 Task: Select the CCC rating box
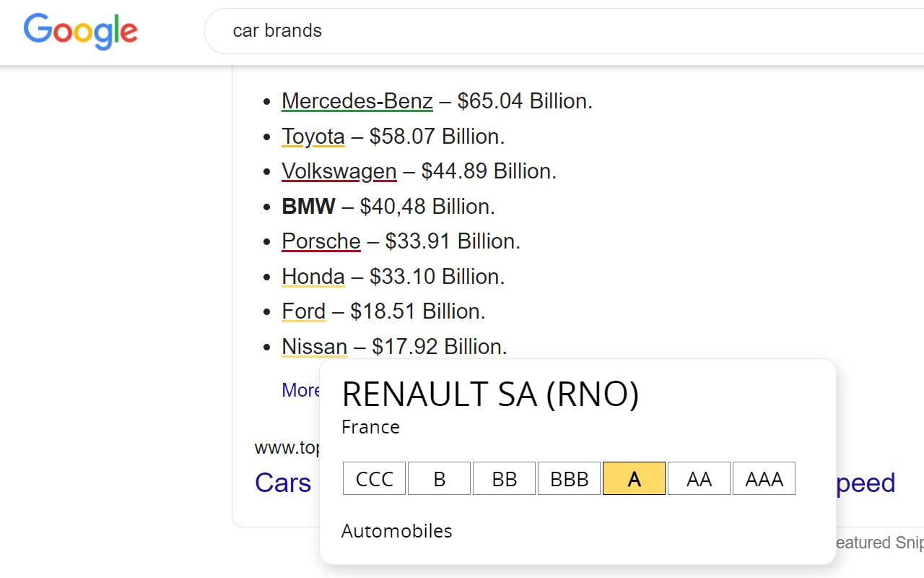point(375,479)
